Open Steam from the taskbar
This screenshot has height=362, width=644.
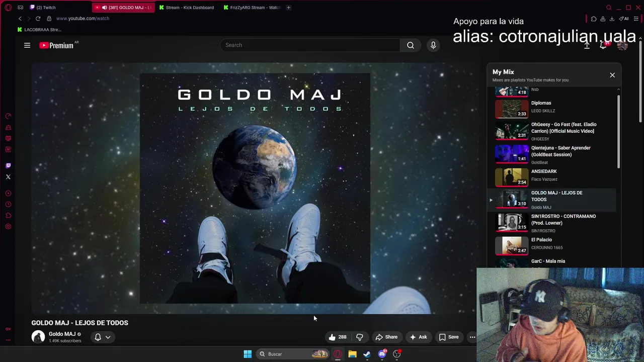367,354
